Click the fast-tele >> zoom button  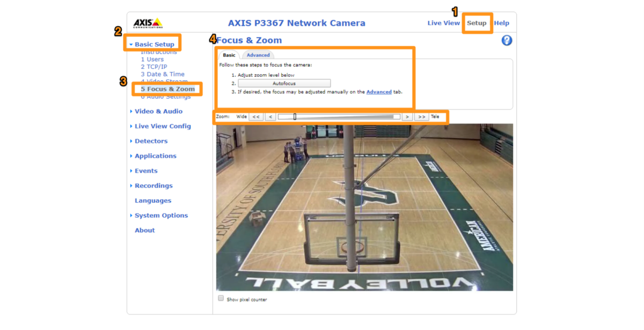pos(422,116)
